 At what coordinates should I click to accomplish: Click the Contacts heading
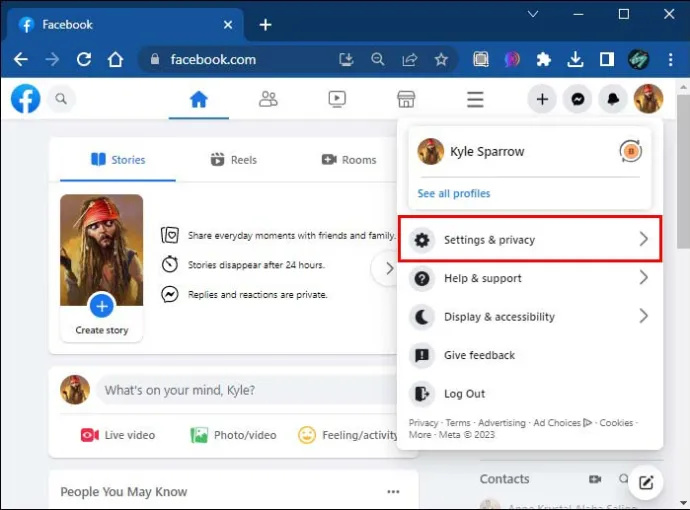[504, 479]
